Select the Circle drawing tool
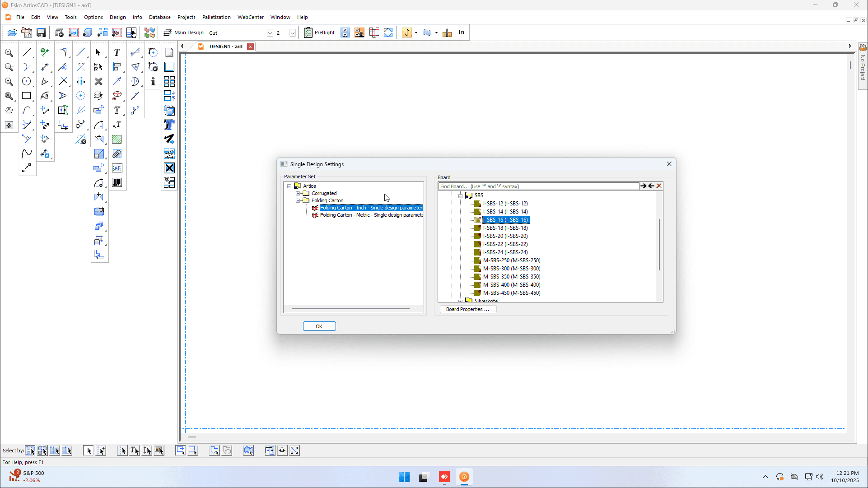 pyautogui.click(x=27, y=81)
